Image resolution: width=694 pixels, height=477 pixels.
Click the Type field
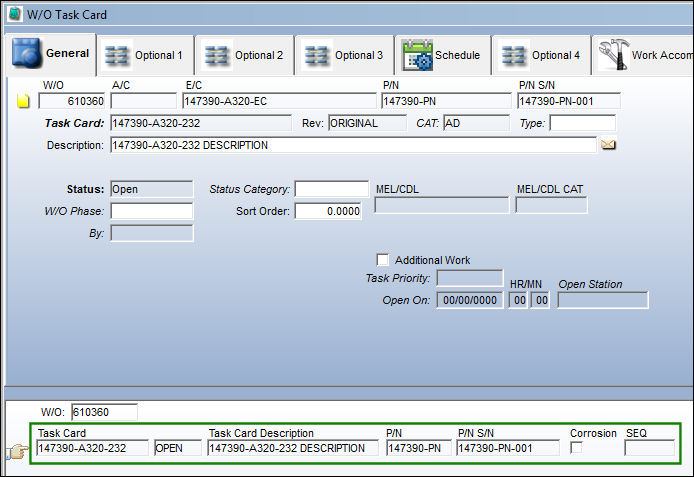point(582,123)
